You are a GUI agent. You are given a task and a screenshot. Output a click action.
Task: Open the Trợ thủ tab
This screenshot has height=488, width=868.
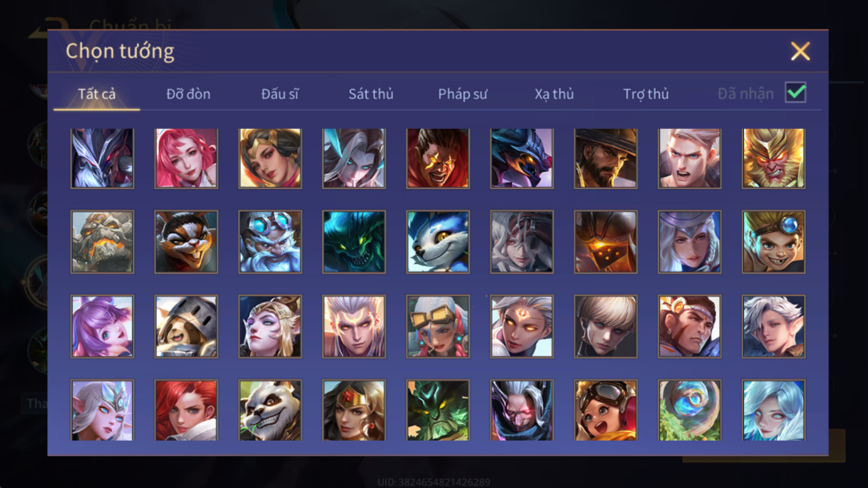click(646, 95)
